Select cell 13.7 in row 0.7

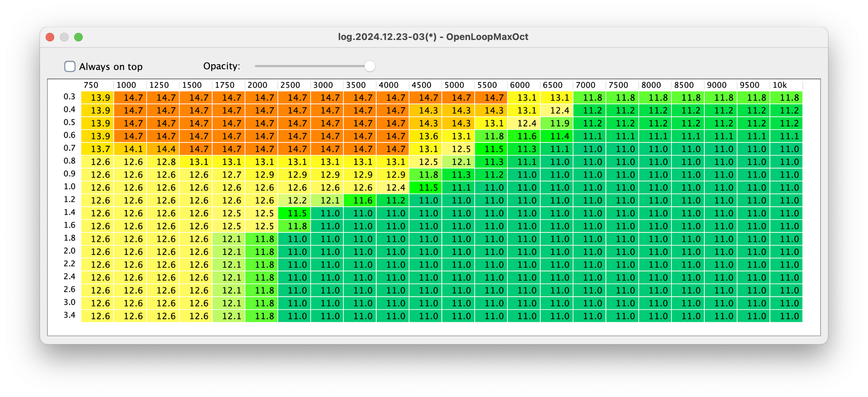click(x=98, y=149)
